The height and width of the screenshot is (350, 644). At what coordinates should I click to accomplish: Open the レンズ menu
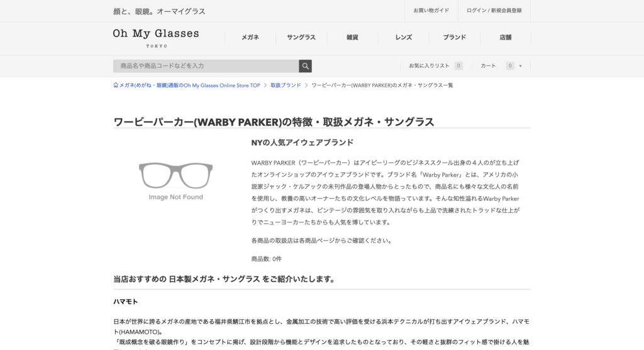pos(403,37)
